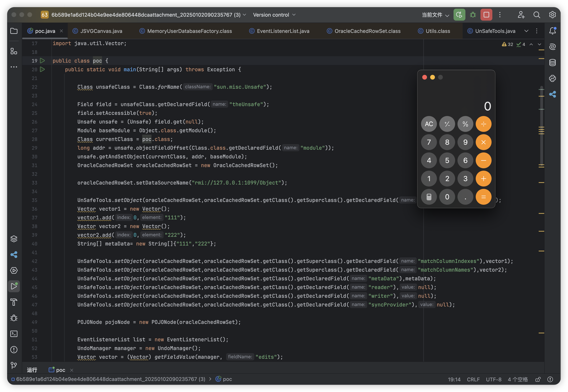Image resolution: width=568 pixels, height=392 pixels.
Task: Open the Database tool window
Action: tap(553, 63)
